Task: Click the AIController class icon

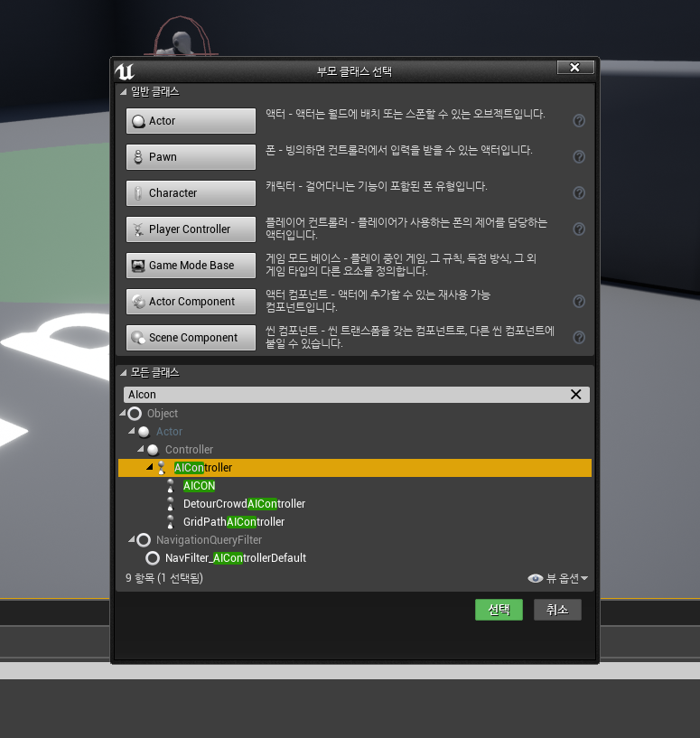Action: coord(162,468)
